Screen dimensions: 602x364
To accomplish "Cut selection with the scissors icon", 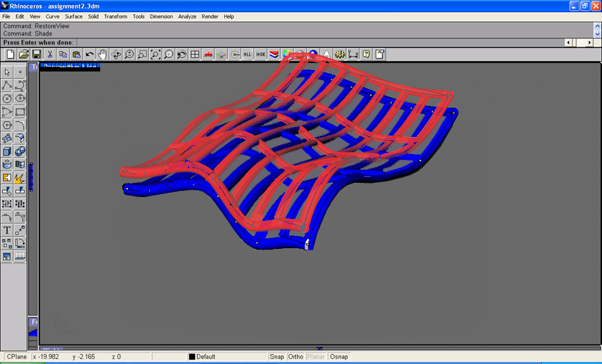I will pyautogui.click(x=50, y=54).
